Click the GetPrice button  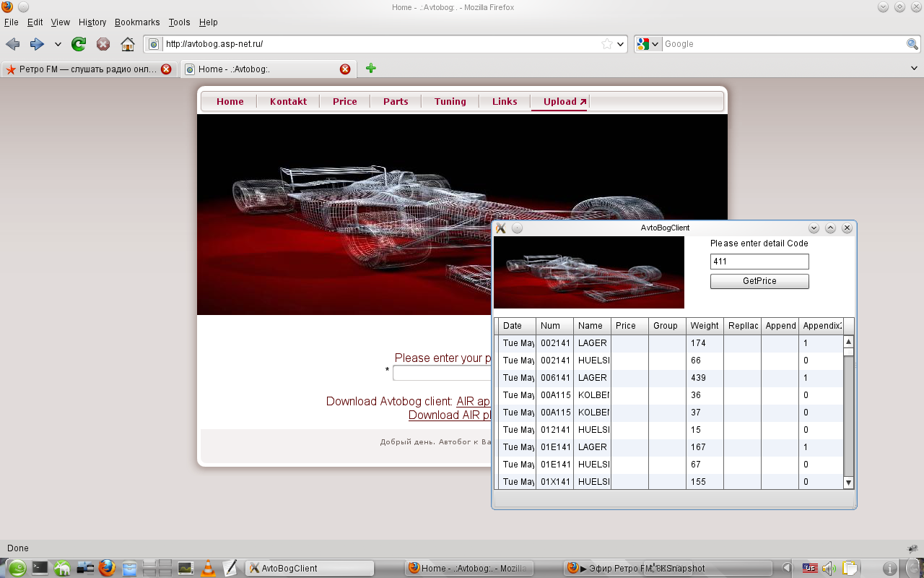tap(759, 281)
